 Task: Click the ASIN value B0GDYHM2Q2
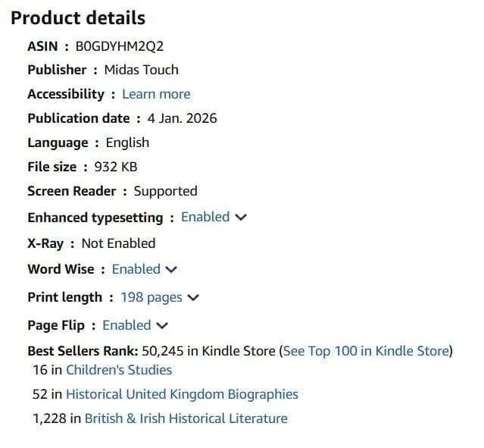tap(120, 46)
